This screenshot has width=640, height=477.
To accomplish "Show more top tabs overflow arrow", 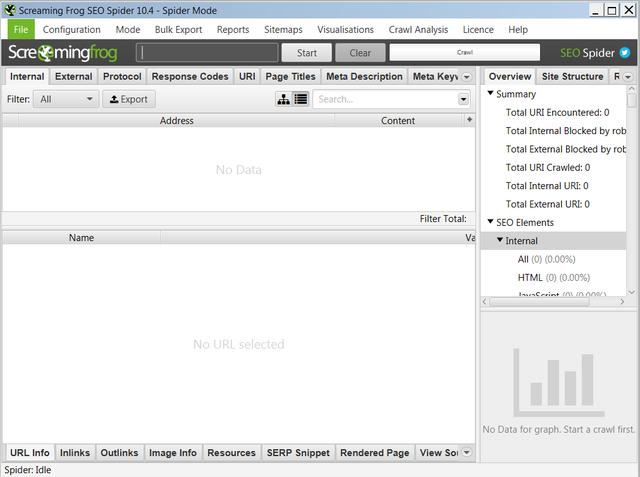I will point(466,76).
